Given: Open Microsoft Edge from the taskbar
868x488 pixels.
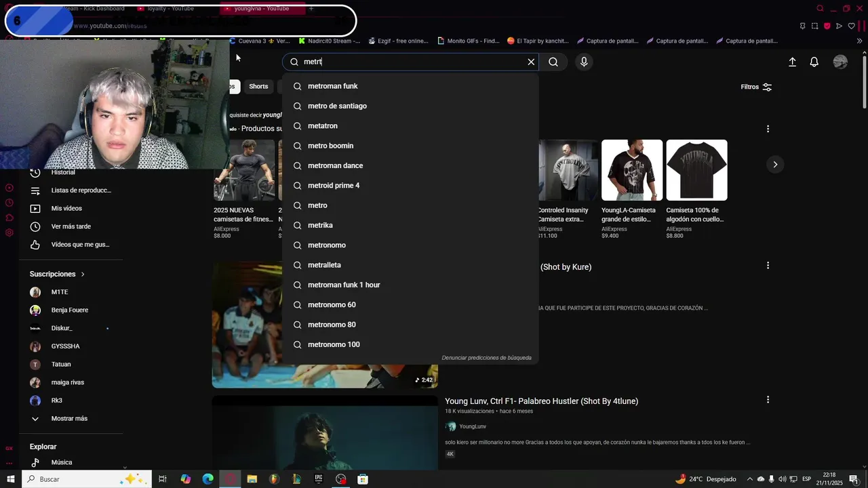Looking at the screenshot, I should 208,479.
